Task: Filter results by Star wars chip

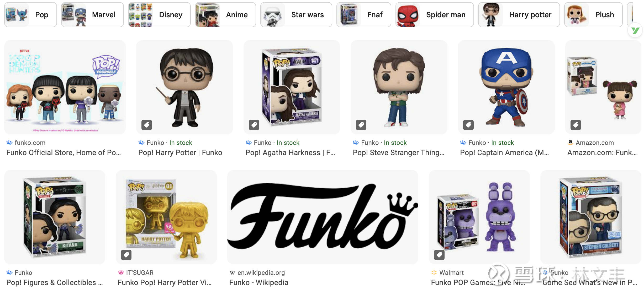Action: click(296, 15)
